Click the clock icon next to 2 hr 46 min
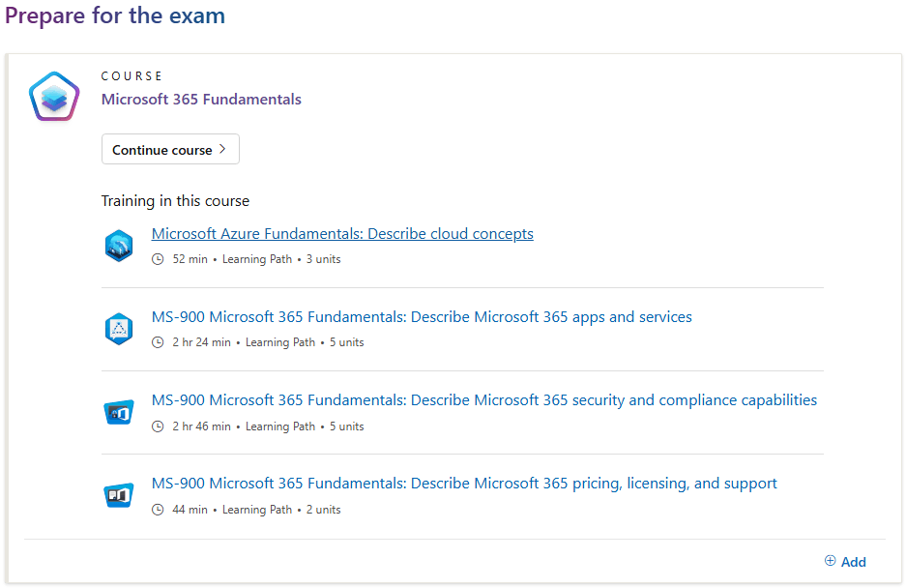The width and height of the screenshot is (906, 588). pyautogui.click(x=158, y=426)
